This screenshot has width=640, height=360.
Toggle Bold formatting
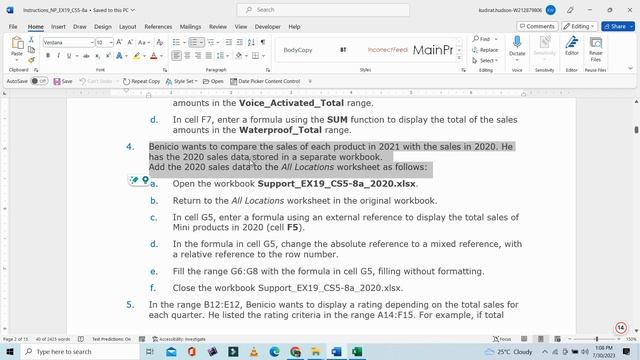tap(48, 56)
